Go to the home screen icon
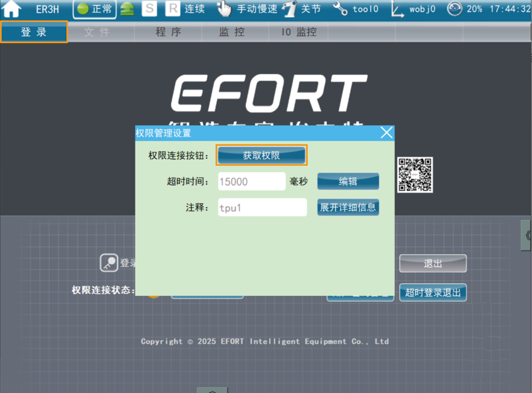The image size is (532, 393). (x=12, y=9)
